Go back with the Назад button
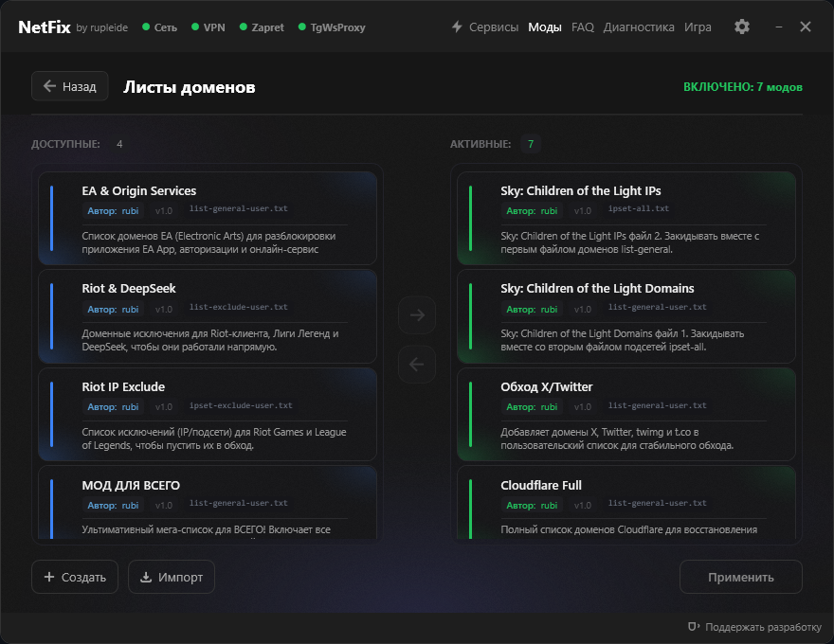 70,86
